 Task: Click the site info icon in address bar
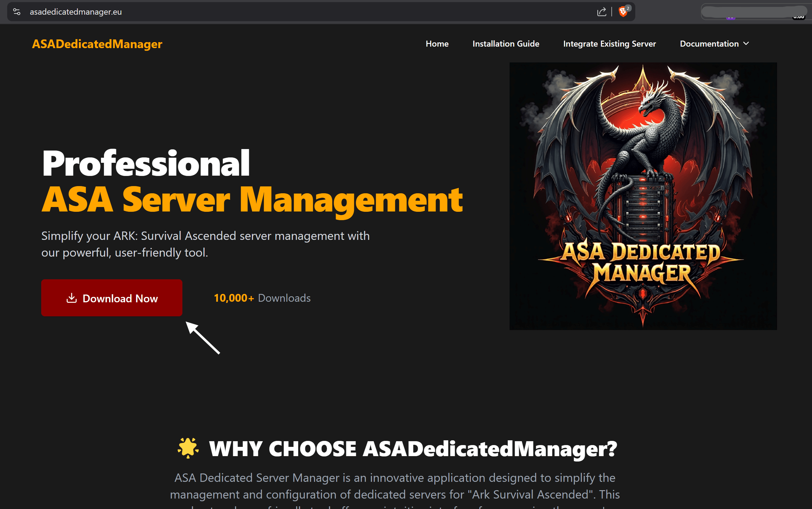click(17, 12)
